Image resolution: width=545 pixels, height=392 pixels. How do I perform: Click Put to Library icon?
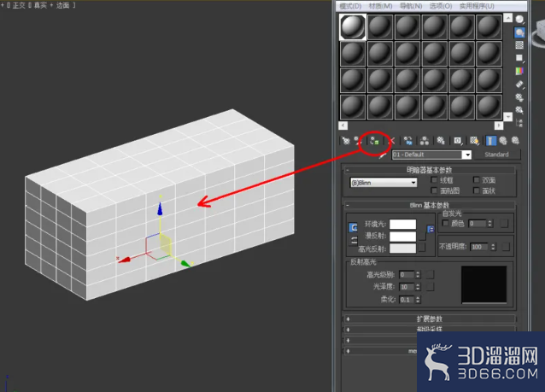coord(441,141)
